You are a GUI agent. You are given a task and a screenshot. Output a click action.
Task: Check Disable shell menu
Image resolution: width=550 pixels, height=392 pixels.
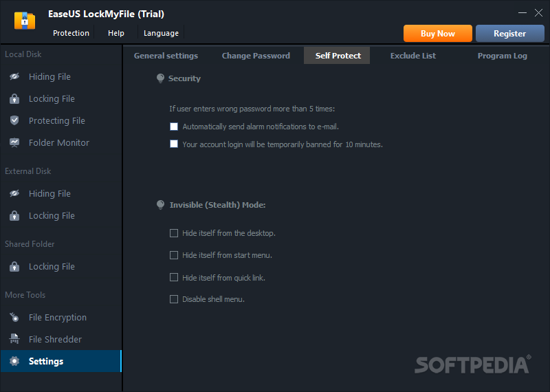(x=174, y=299)
